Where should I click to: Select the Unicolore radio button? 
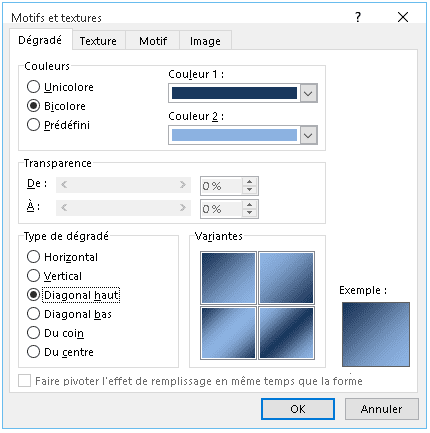click(33, 87)
